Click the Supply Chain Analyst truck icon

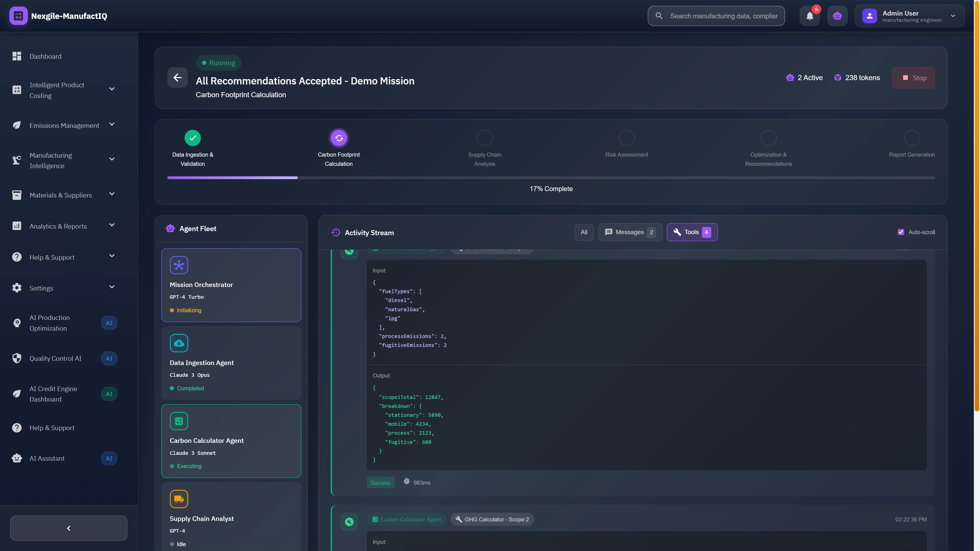[x=179, y=499]
